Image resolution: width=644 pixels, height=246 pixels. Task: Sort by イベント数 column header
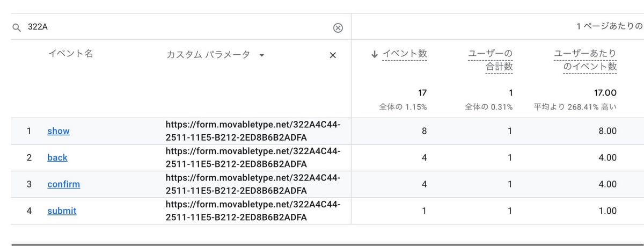(x=405, y=54)
